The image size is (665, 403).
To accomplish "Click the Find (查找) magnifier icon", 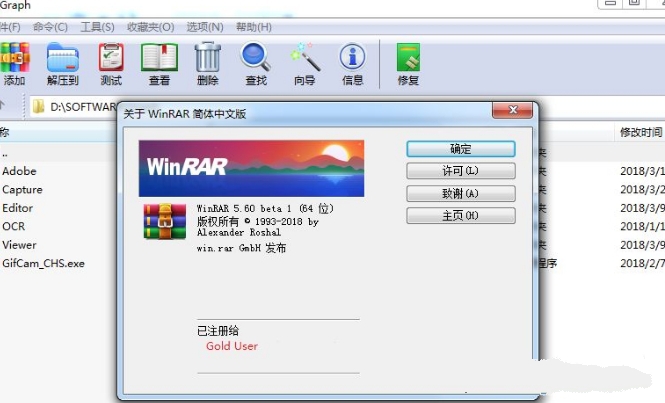I will tap(256, 64).
